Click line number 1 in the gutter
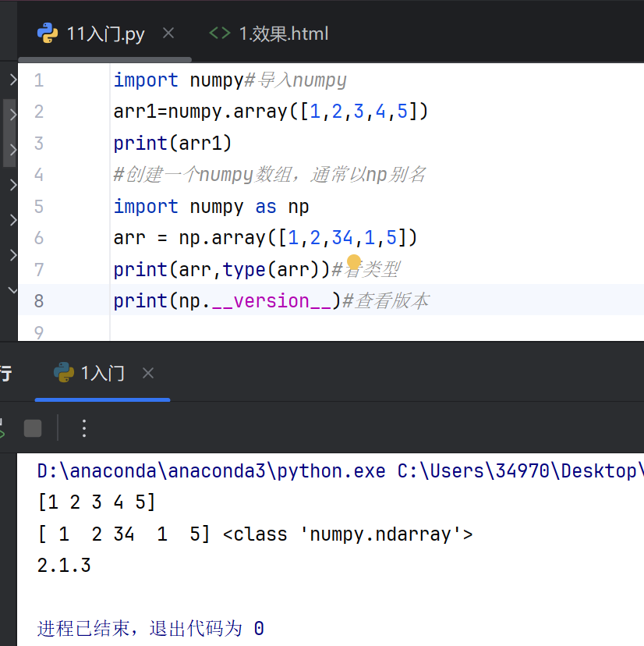 click(x=39, y=80)
